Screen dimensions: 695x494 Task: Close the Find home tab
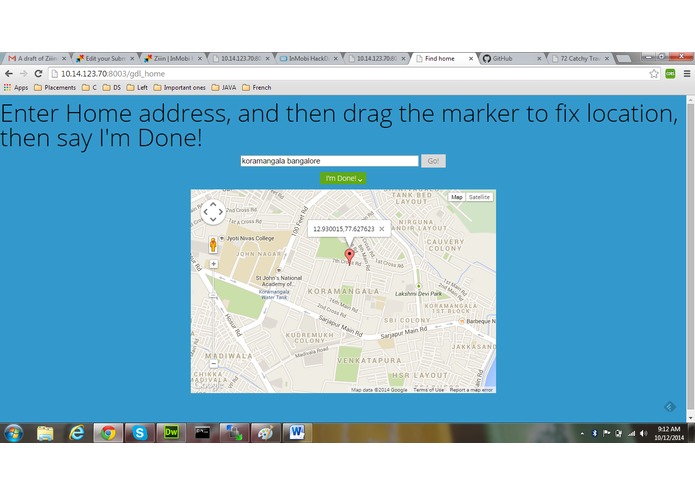[471, 58]
